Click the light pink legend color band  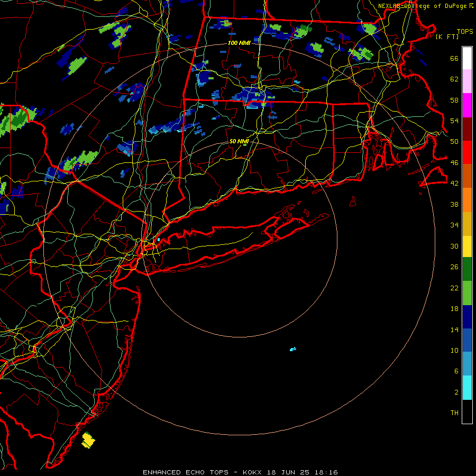[x=467, y=81]
